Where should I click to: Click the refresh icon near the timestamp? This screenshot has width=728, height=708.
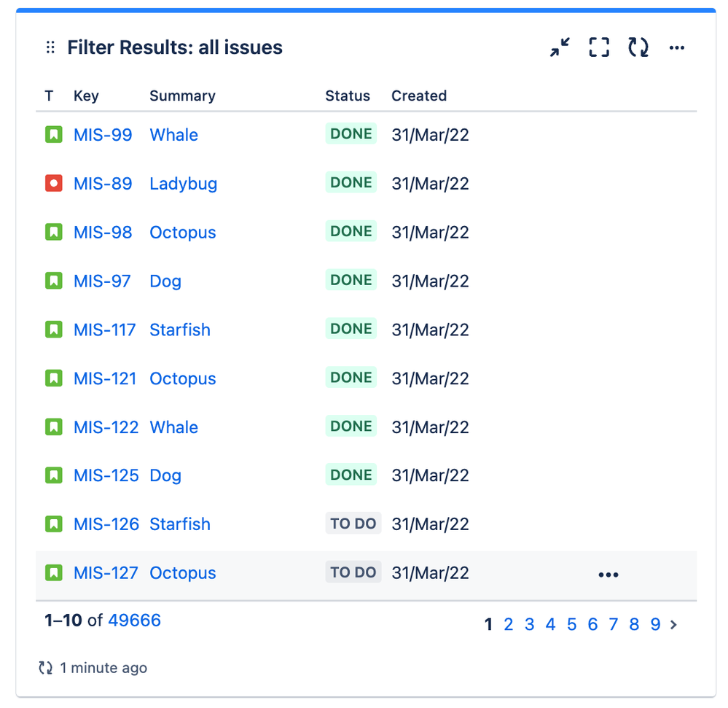(x=45, y=667)
